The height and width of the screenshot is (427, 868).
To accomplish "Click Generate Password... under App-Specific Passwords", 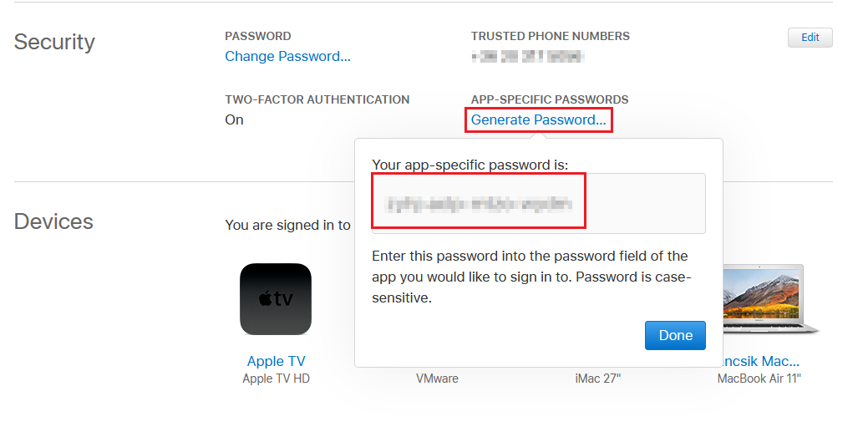I will pyautogui.click(x=539, y=120).
